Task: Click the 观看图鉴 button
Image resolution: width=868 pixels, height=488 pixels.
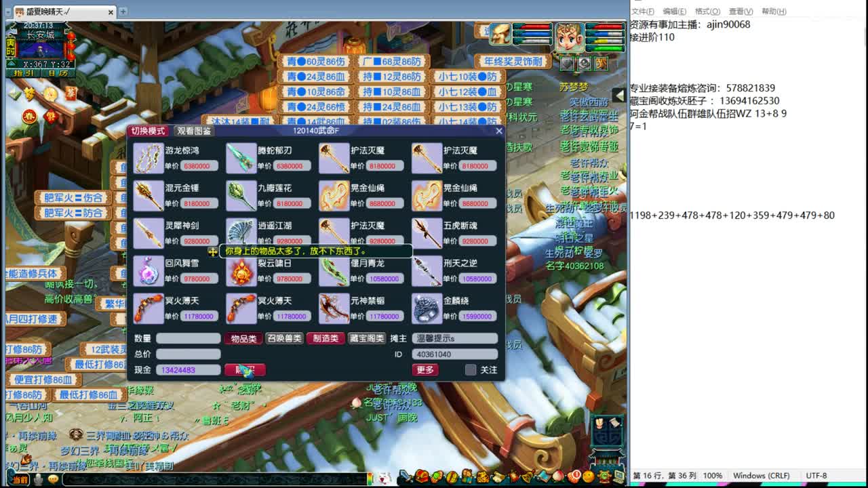Action: tap(194, 131)
